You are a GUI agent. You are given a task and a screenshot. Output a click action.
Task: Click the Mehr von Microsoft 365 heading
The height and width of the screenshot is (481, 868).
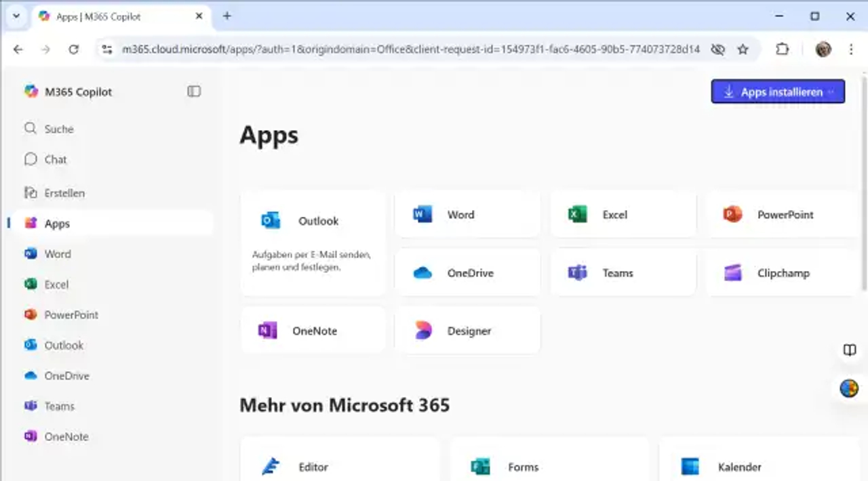(344, 405)
